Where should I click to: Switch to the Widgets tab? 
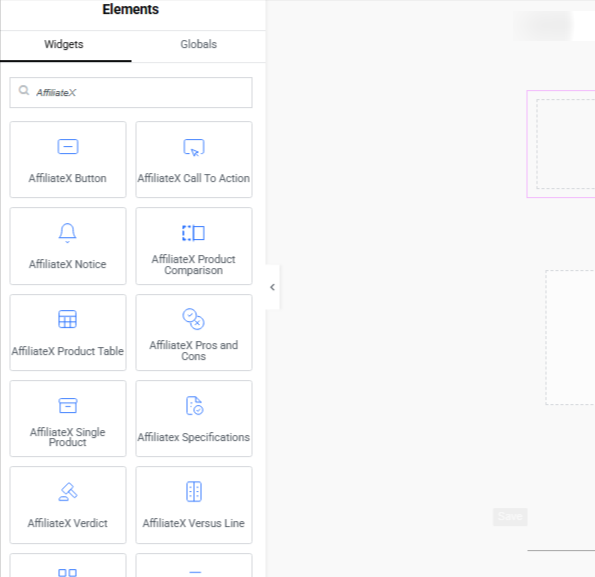64,44
